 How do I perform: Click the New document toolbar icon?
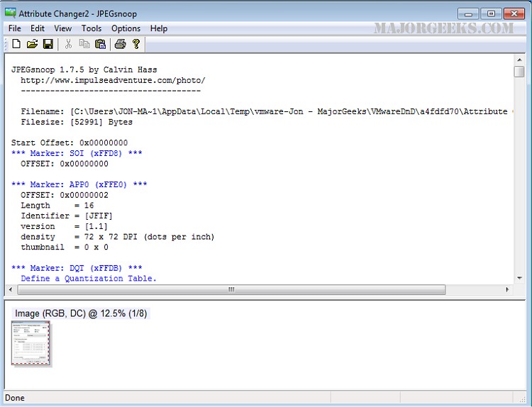(16, 44)
